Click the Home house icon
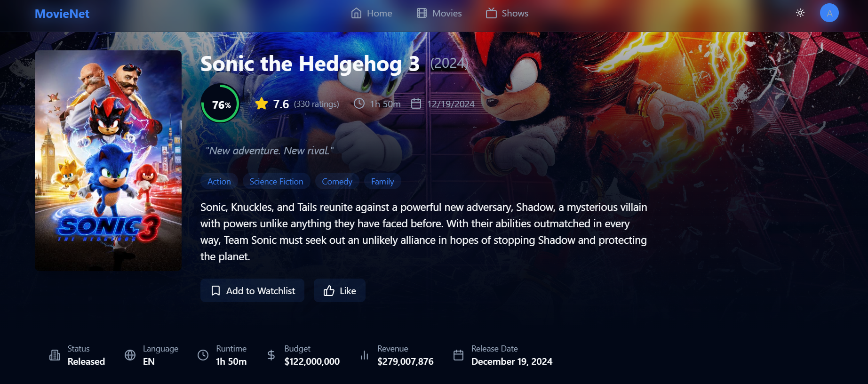868x384 pixels. pyautogui.click(x=357, y=13)
